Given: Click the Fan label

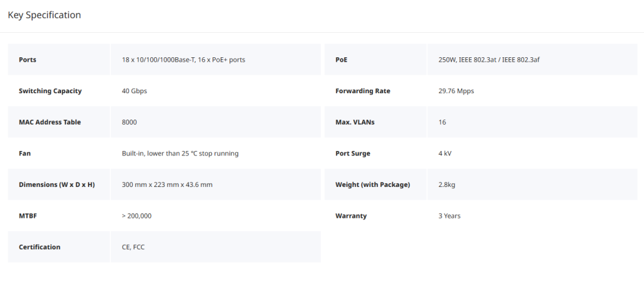Looking at the screenshot, I should [x=25, y=153].
